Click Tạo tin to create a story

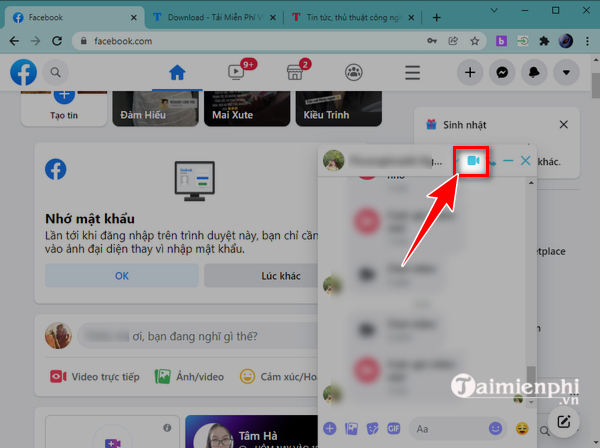[x=64, y=109]
